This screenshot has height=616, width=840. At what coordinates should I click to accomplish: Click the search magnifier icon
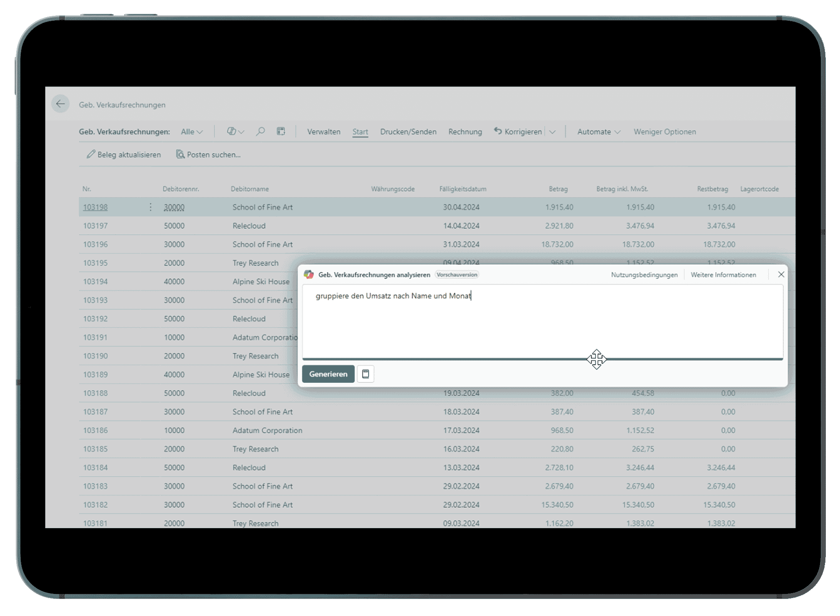pos(260,132)
